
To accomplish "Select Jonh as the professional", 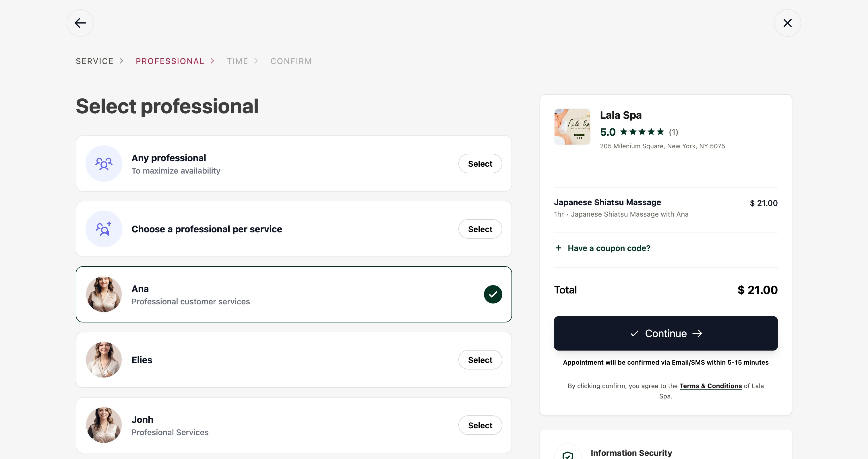I will coord(480,425).
